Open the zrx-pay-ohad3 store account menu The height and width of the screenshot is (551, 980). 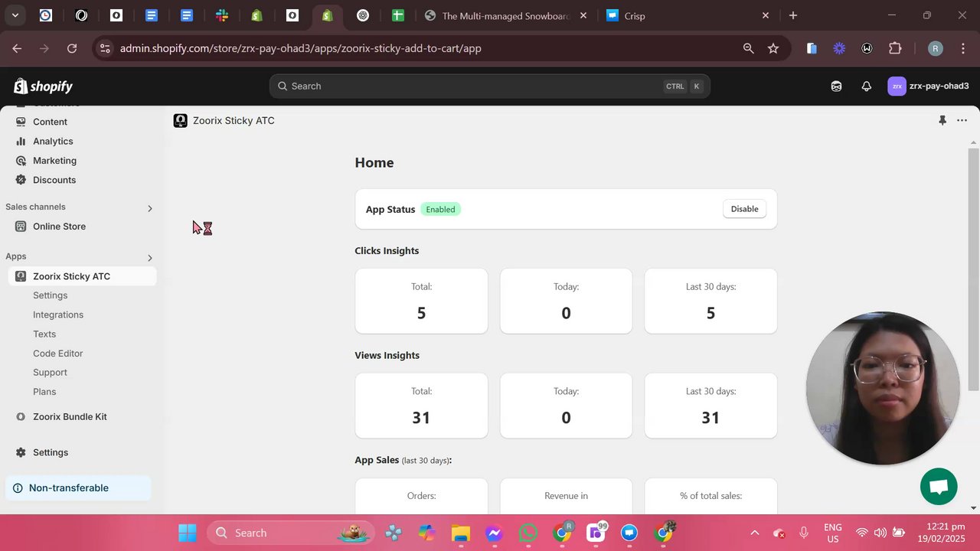[928, 86]
